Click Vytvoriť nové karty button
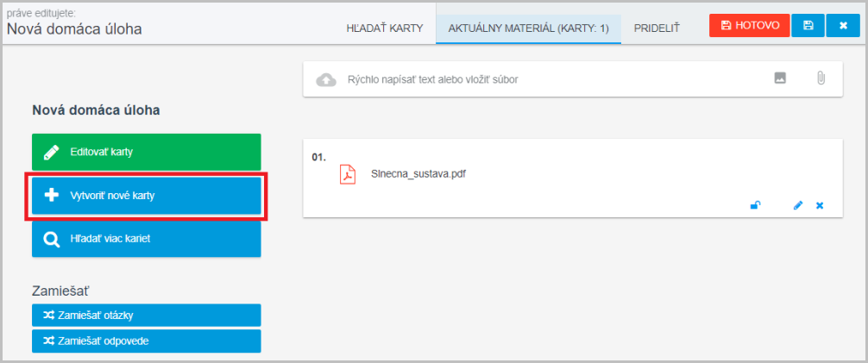 146,196
